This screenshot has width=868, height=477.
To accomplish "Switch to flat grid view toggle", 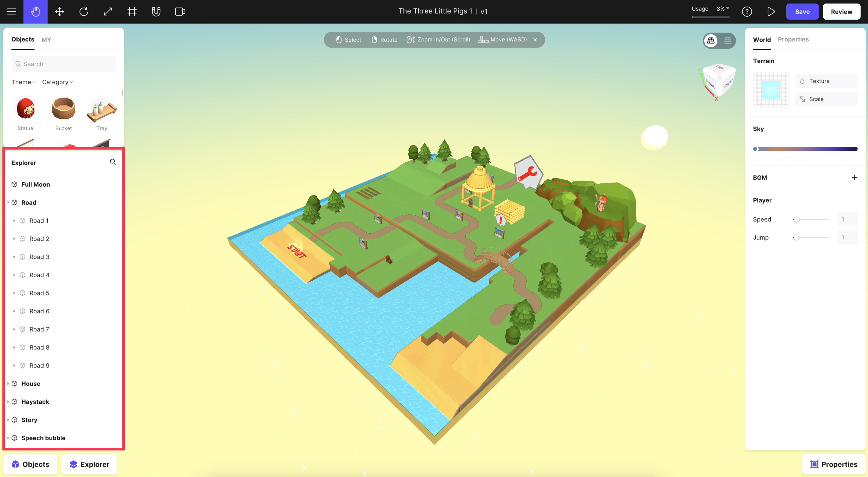I will [x=728, y=41].
